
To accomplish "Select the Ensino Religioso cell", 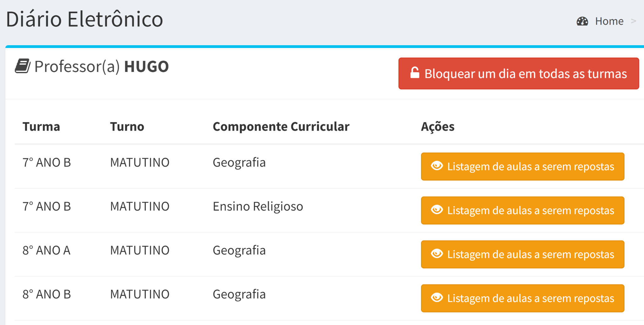I will coord(258,207).
